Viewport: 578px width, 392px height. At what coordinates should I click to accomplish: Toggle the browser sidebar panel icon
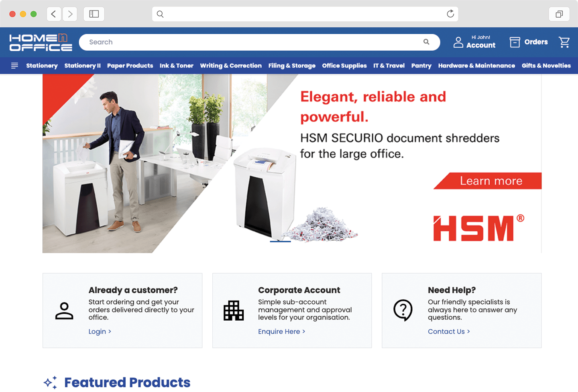(94, 14)
